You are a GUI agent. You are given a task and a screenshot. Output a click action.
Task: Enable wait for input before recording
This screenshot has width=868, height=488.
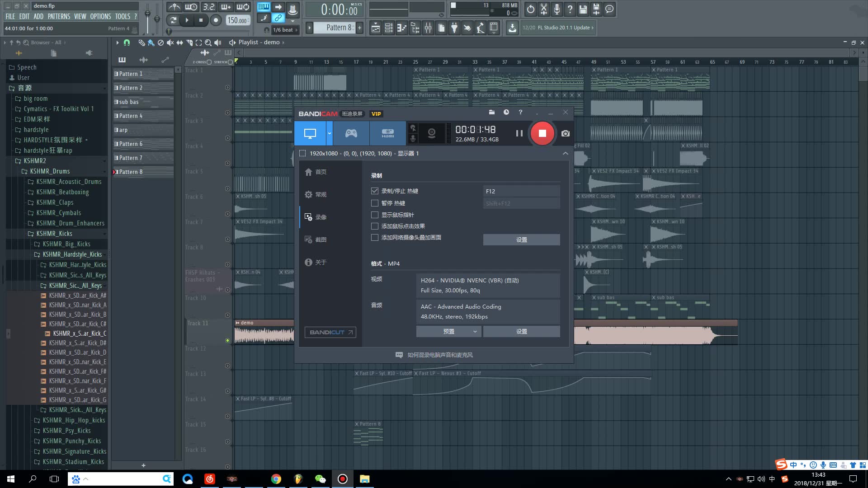pyautogui.click(x=191, y=7)
